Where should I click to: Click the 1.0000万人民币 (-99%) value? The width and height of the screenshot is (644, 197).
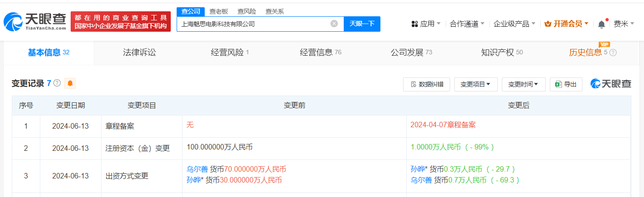452,147
